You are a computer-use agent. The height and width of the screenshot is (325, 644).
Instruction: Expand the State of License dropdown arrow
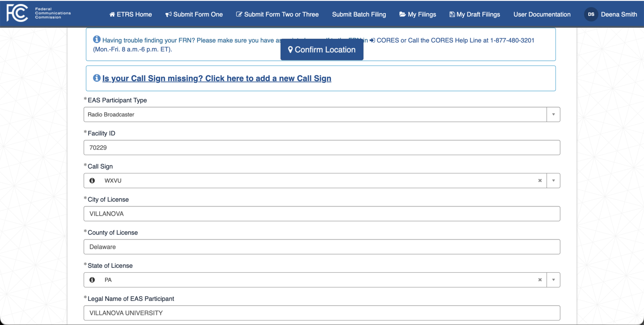coord(553,280)
